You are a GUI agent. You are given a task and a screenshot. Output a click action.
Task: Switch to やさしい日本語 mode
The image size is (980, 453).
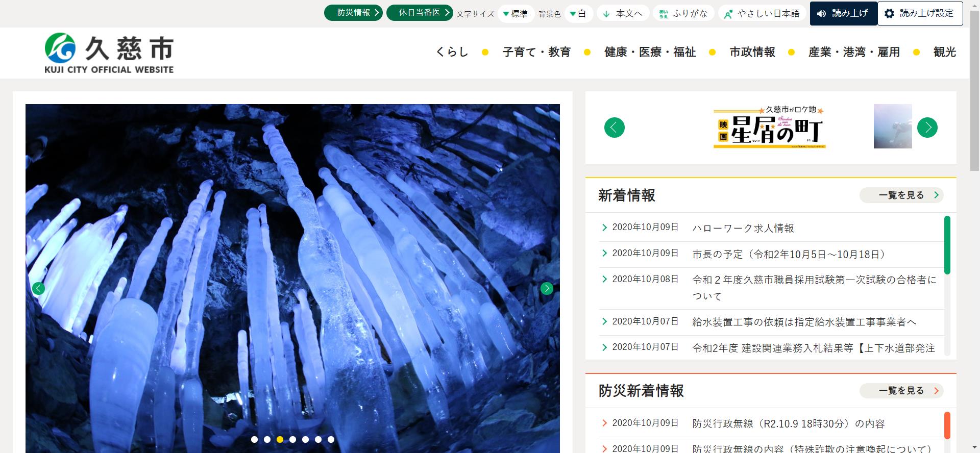click(x=762, y=14)
